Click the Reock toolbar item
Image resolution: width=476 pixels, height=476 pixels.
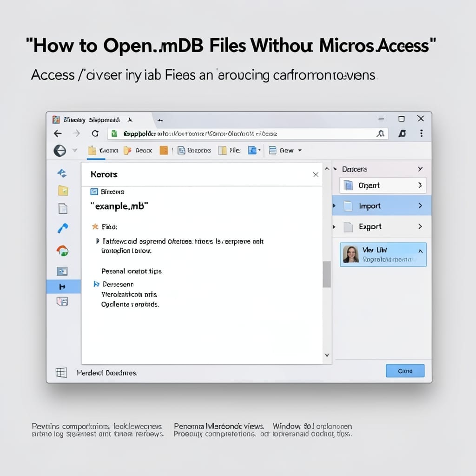point(138,151)
